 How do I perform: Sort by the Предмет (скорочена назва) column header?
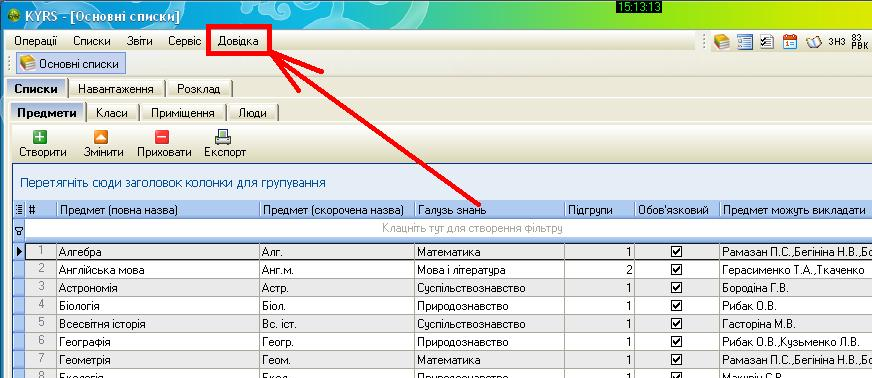point(337,210)
